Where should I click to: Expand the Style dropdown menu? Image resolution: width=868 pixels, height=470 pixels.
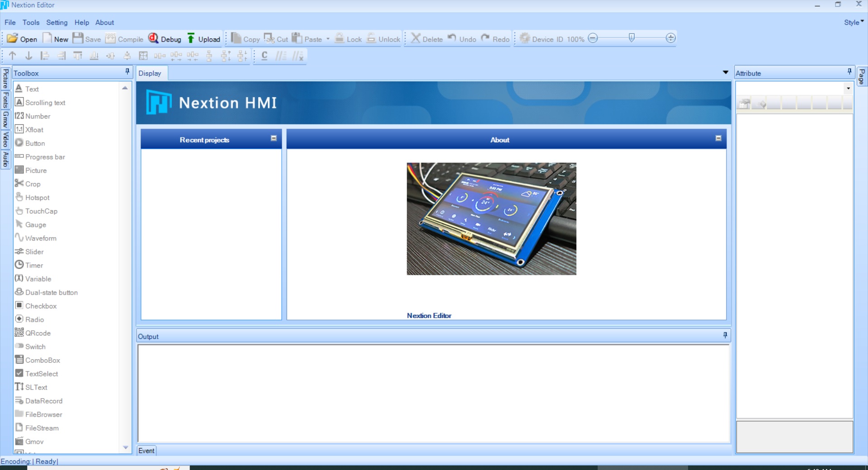pyautogui.click(x=854, y=22)
